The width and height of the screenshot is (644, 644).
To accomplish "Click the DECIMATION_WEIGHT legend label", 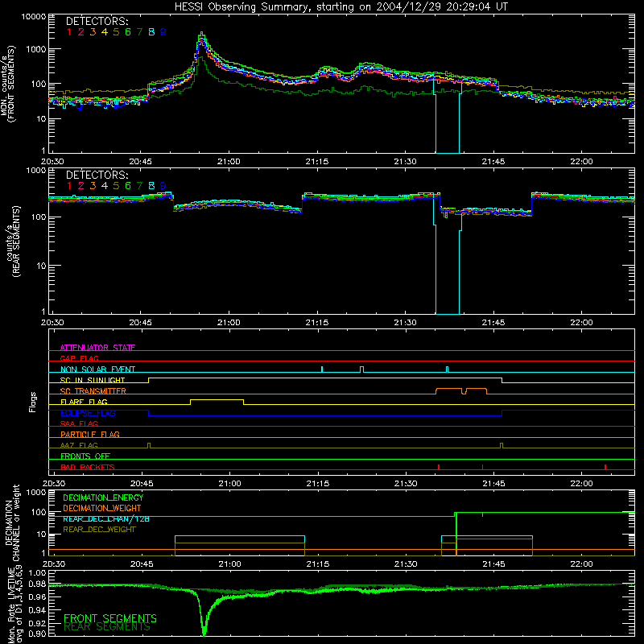I will (102, 508).
